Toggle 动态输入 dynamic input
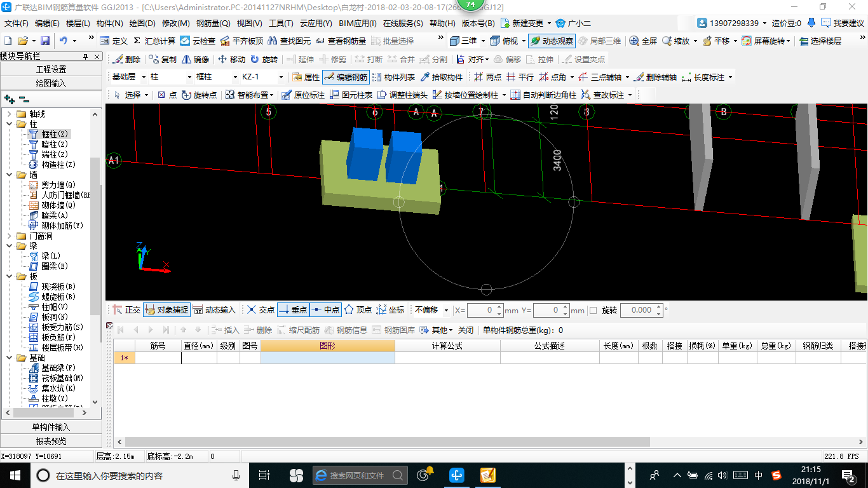The height and width of the screenshot is (488, 868). [214, 310]
